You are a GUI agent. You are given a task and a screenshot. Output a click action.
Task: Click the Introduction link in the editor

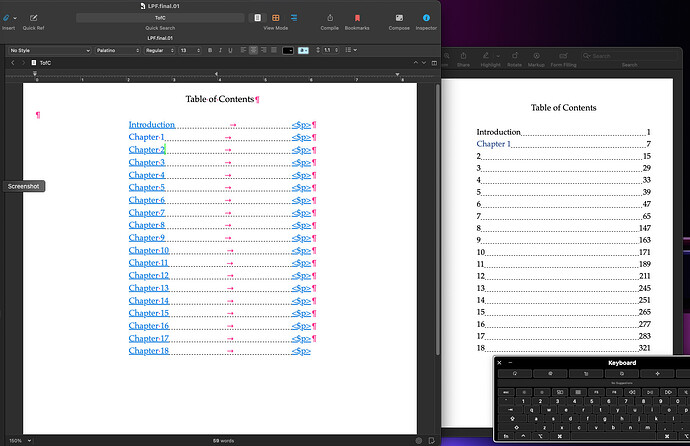pos(151,125)
